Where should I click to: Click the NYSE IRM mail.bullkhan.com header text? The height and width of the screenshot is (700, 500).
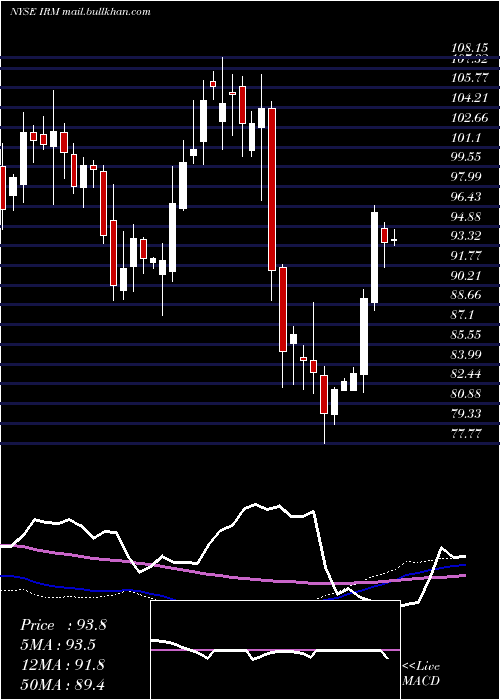pyautogui.click(x=80, y=12)
